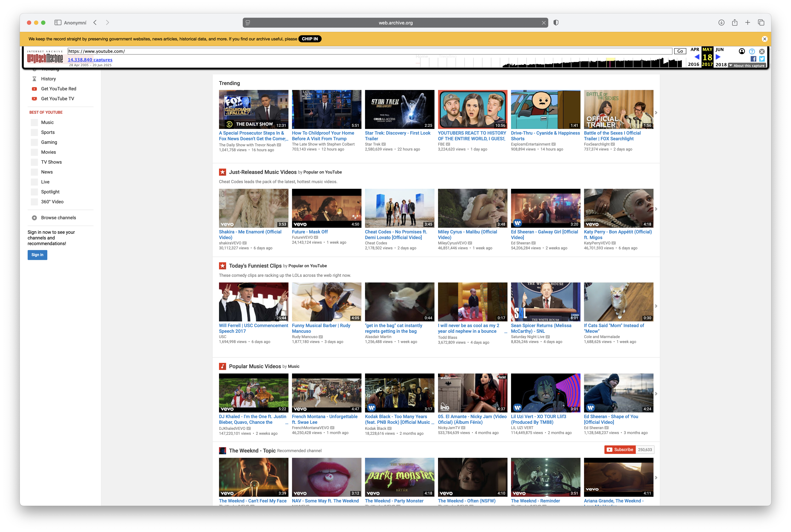791x532 pixels.
Task: Share capture via Facebook icon
Action: (x=753, y=59)
